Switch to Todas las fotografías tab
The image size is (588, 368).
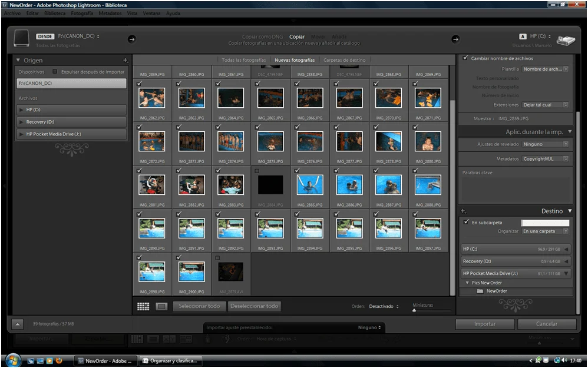(243, 60)
